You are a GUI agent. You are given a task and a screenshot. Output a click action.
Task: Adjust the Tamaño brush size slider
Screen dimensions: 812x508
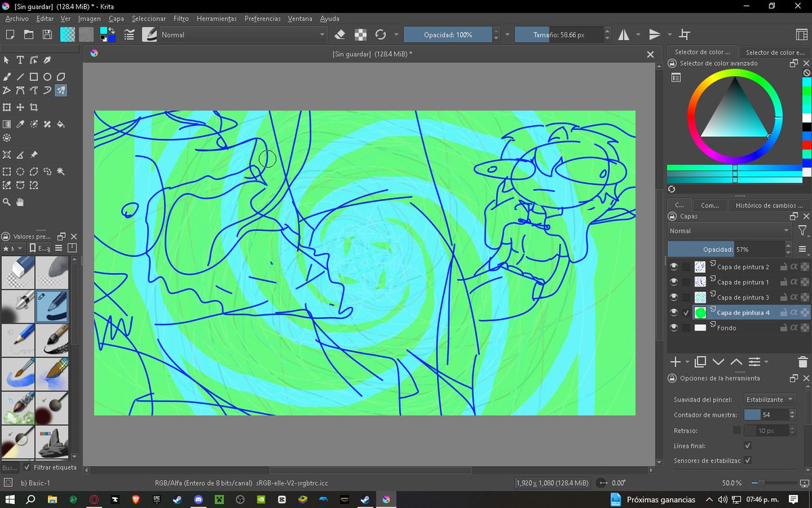point(558,35)
